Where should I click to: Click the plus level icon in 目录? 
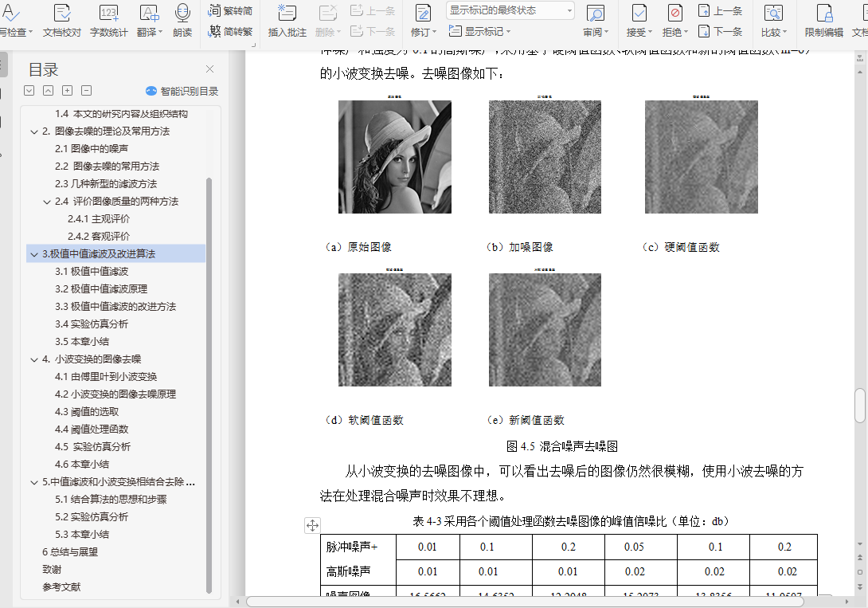click(x=68, y=90)
